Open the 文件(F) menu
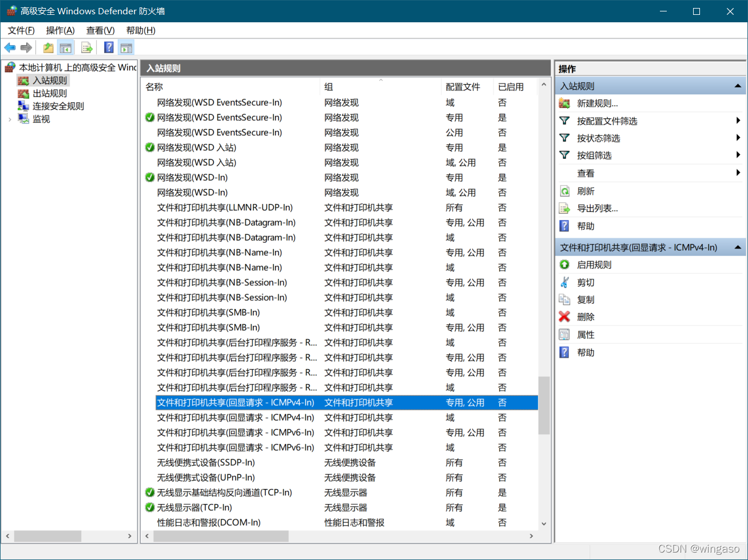 [x=21, y=30]
